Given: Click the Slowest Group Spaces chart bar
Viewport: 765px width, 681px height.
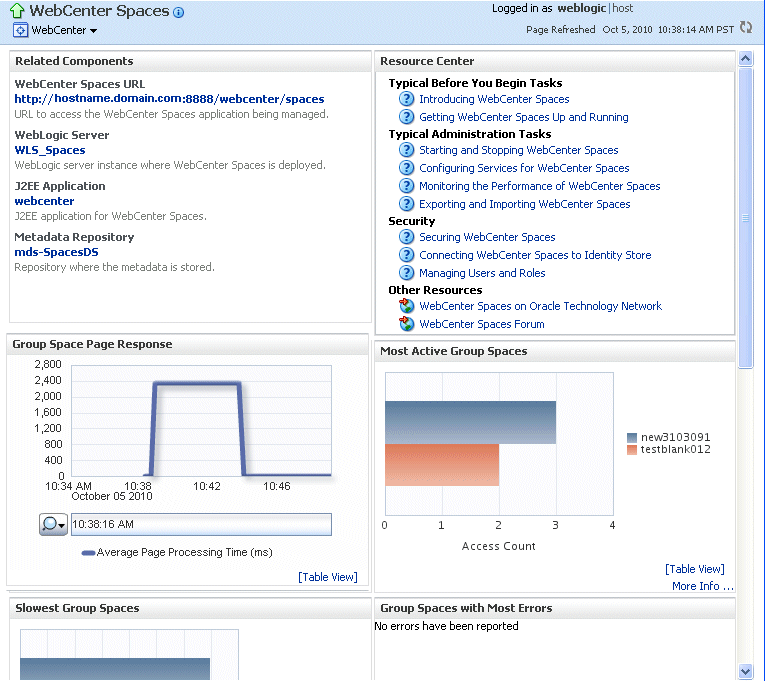Looking at the screenshot, I should pos(115,668).
